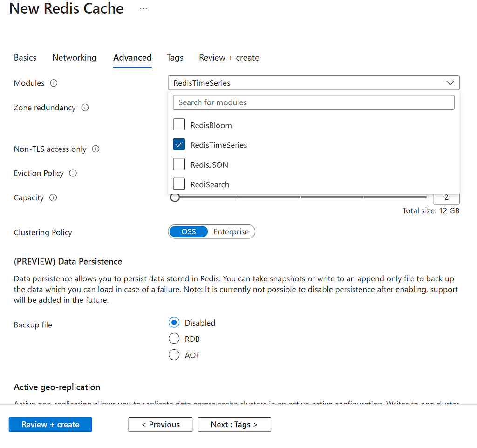Select the RediSearch module checkbox
This screenshot has height=448, width=477.
(179, 183)
